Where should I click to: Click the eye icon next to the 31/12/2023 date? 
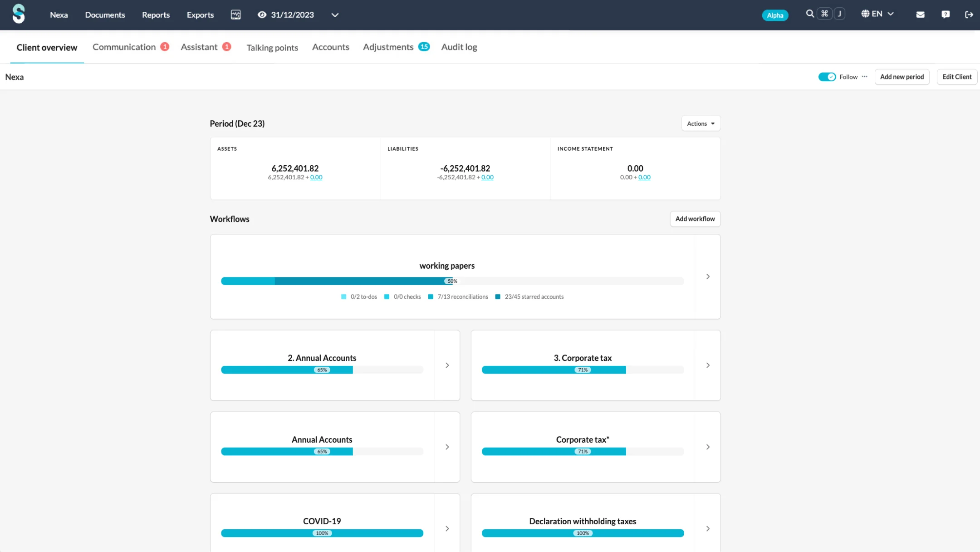coord(262,15)
